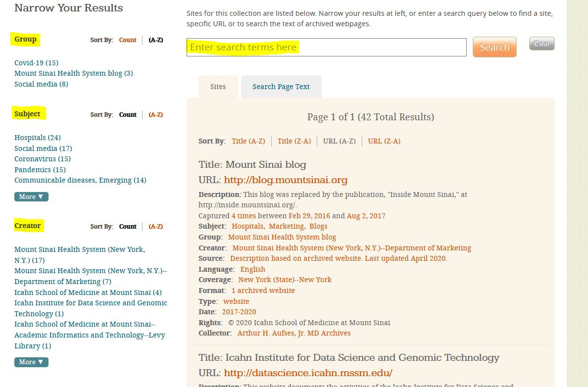
Task: Filter by Covid-19 group
Action: click(x=36, y=63)
